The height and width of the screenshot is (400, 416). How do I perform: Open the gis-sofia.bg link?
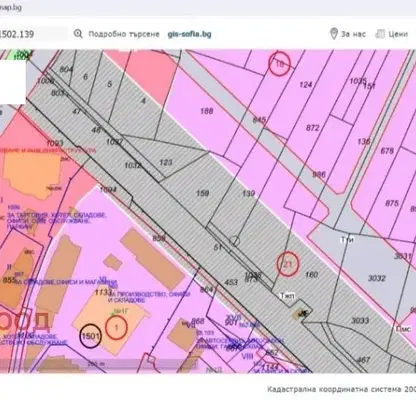click(189, 34)
